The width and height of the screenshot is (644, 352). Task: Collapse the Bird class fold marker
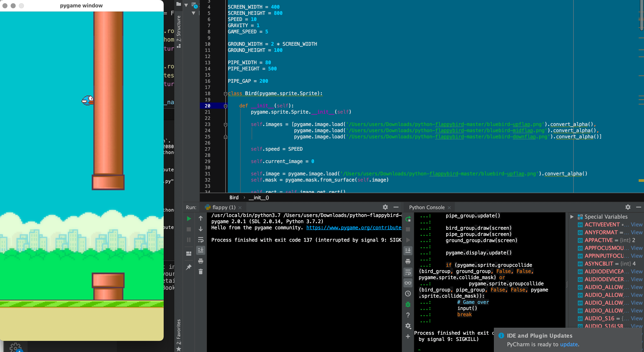(x=225, y=94)
